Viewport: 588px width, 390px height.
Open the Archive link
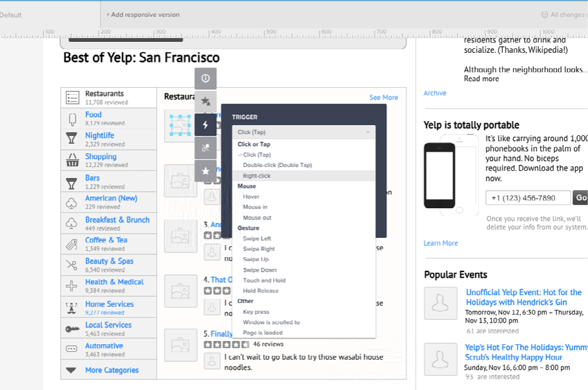435,93
